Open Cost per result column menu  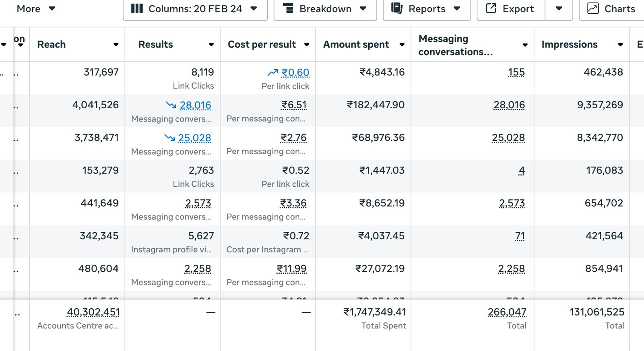pyautogui.click(x=307, y=45)
